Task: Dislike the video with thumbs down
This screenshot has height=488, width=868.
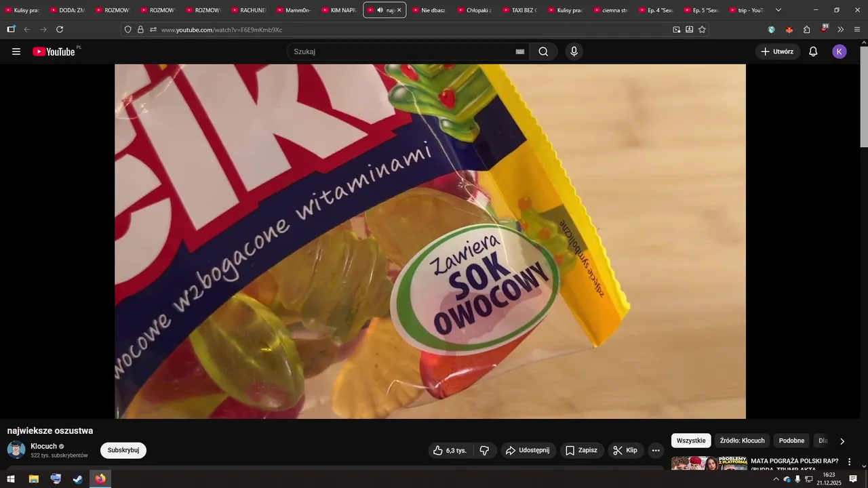Action: pyautogui.click(x=484, y=450)
